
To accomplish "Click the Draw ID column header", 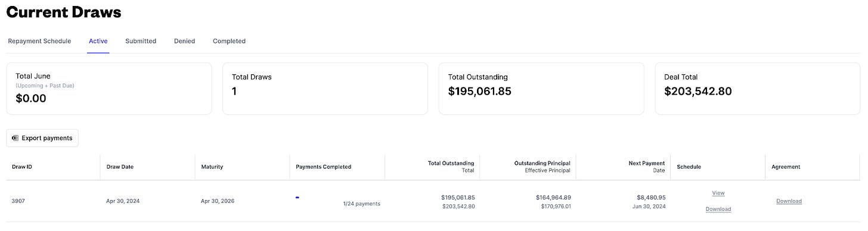I will coord(22,167).
